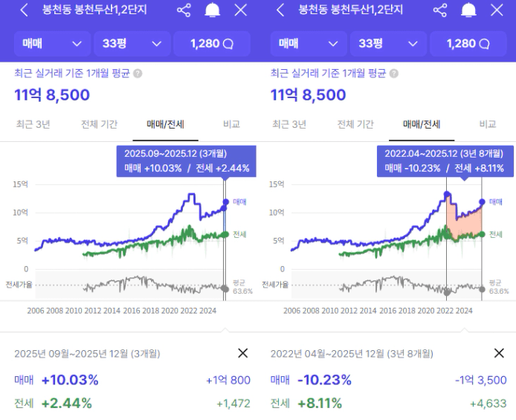This screenshot has height=420, width=516.
Task: Select 전체 기간 tab in right panel
Action: (x=355, y=124)
